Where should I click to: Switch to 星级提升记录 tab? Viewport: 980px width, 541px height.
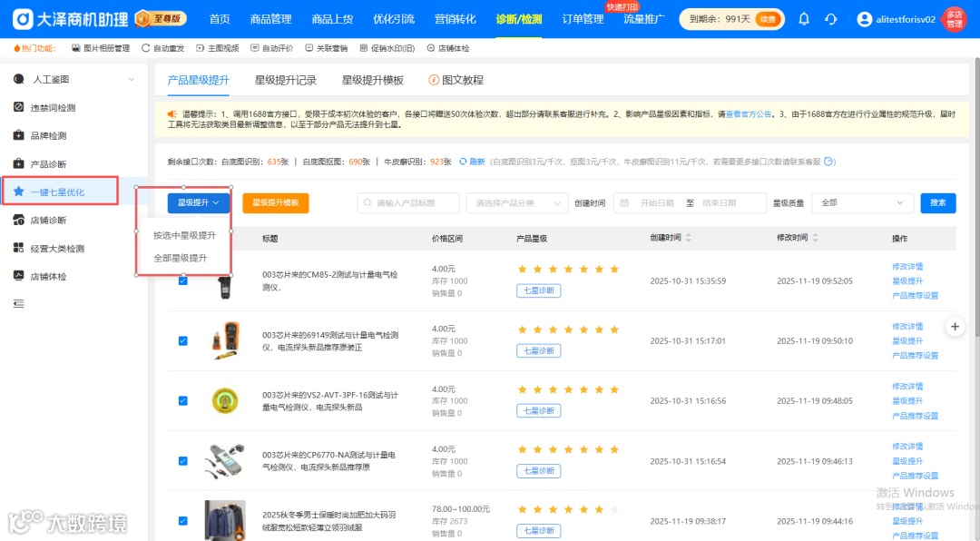click(286, 80)
